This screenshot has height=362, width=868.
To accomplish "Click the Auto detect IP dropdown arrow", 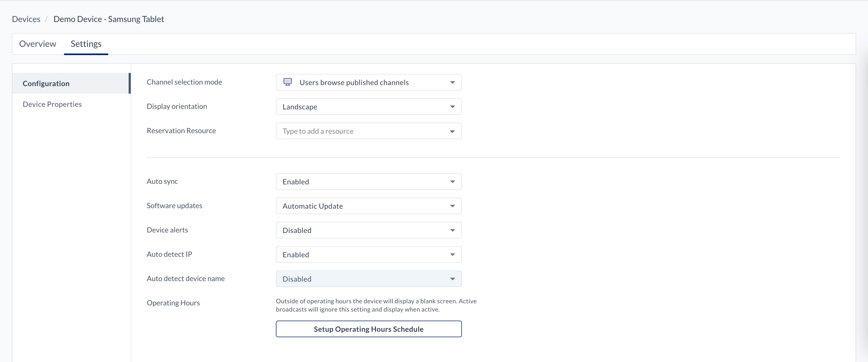I will [x=452, y=254].
